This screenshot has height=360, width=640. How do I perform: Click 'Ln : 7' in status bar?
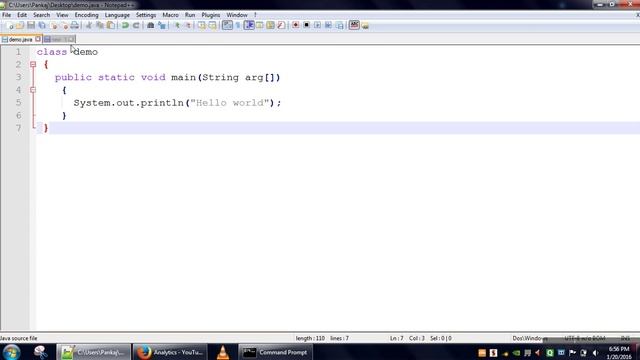(x=396, y=338)
